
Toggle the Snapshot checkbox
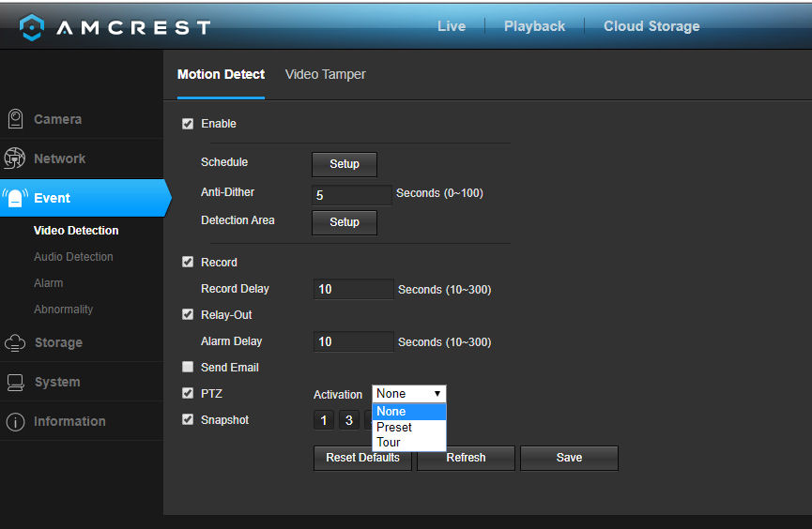pyautogui.click(x=188, y=419)
